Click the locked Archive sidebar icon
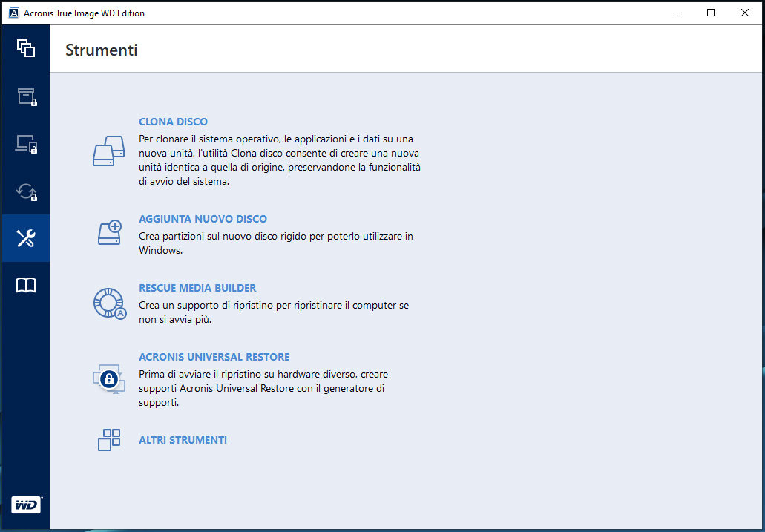765x532 pixels. pos(26,96)
